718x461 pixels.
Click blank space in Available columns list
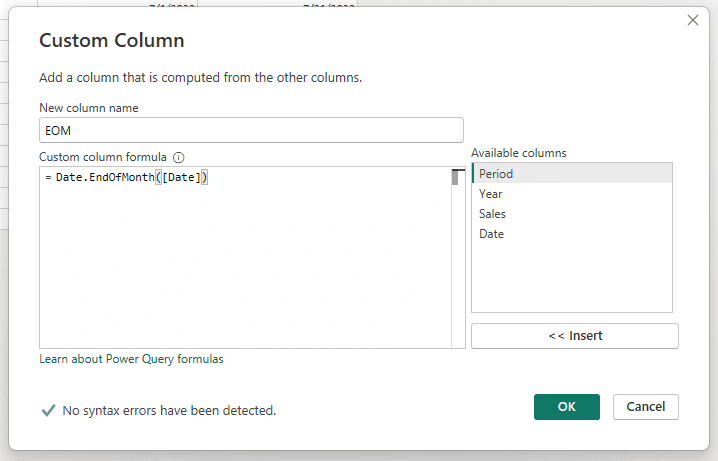[x=572, y=285]
